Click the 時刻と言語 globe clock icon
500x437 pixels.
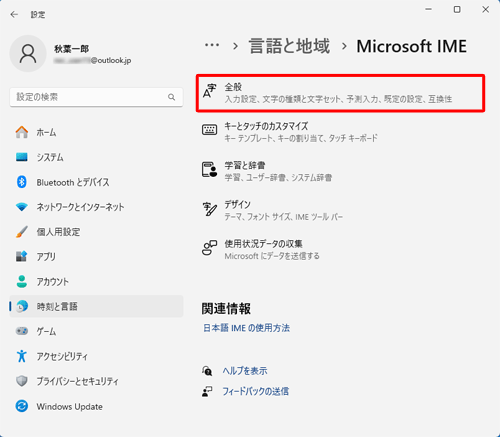(22, 306)
